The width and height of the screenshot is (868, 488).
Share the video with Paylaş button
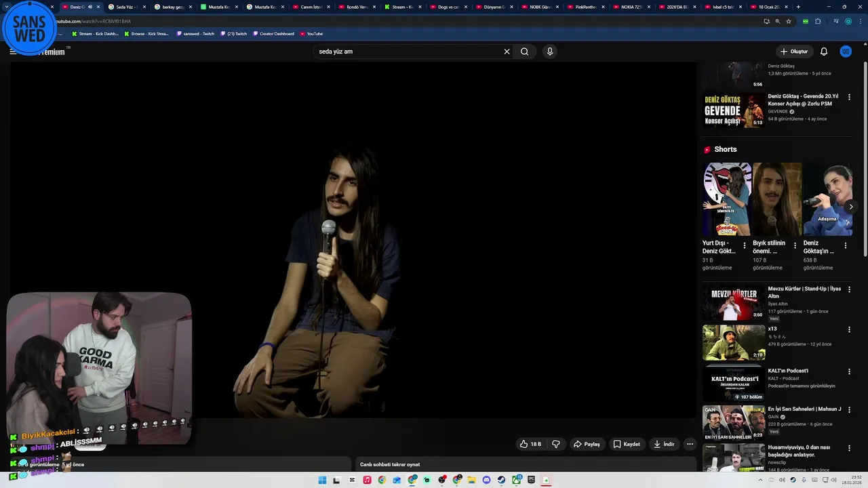587,444
